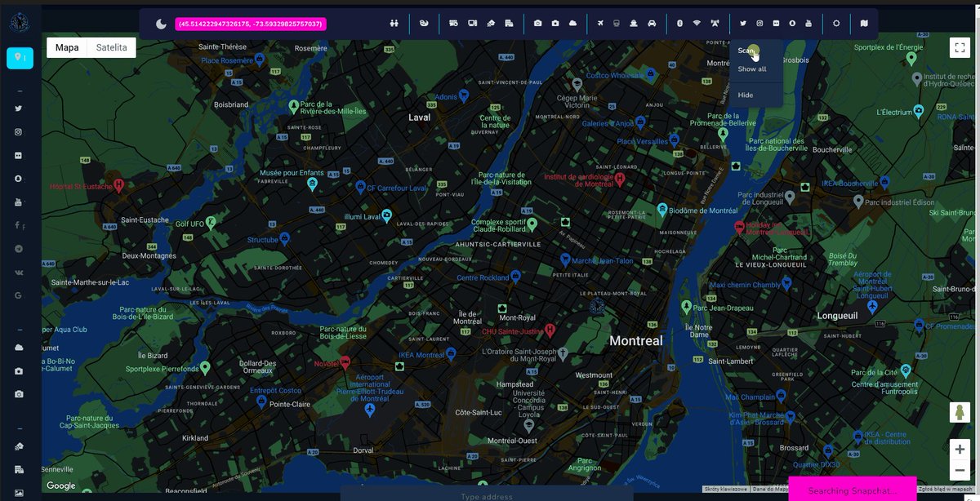Open Instagram dropdown in top toolbar
This screenshot has width=980, height=501.
pyautogui.click(x=759, y=24)
